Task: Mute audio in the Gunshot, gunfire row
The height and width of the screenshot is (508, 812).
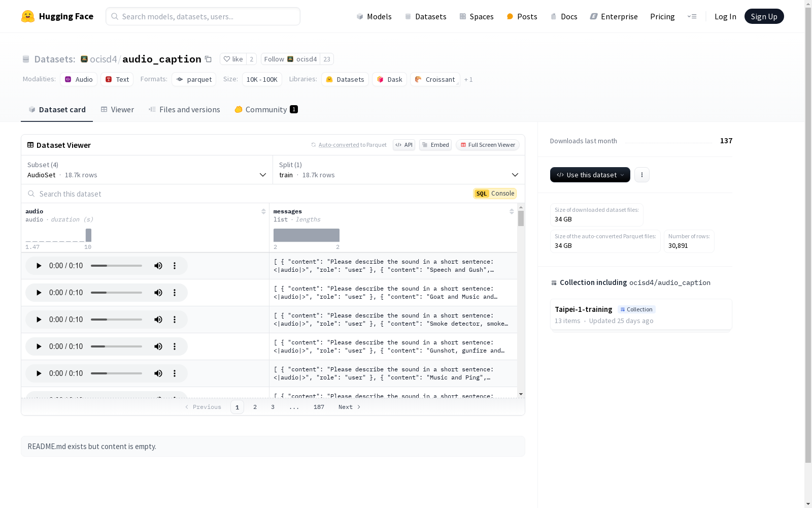Action: (x=158, y=346)
